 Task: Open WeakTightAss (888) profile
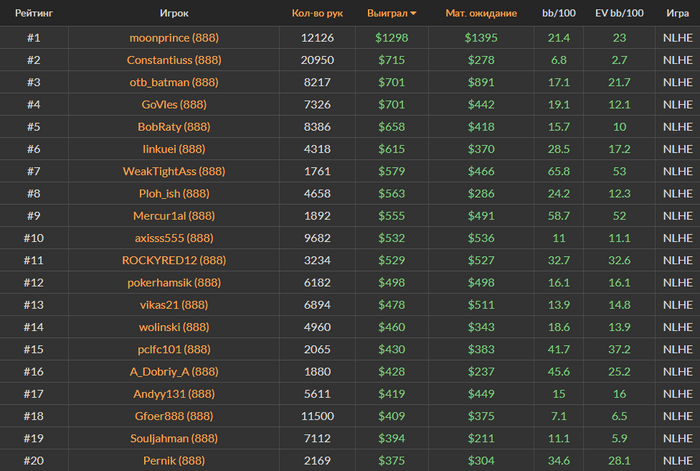tap(174, 171)
